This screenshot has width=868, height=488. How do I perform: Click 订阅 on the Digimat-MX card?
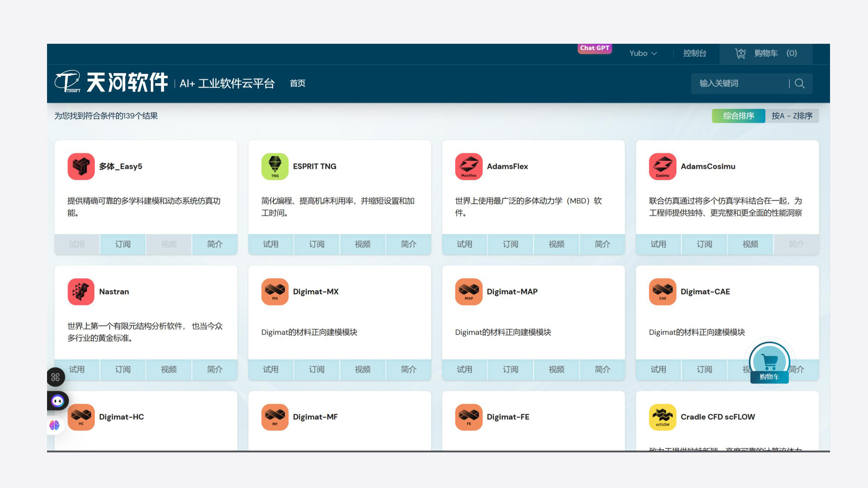[x=317, y=369]
